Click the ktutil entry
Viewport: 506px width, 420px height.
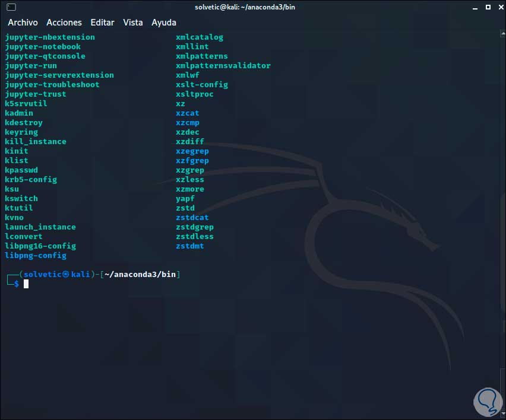[19, 208]
